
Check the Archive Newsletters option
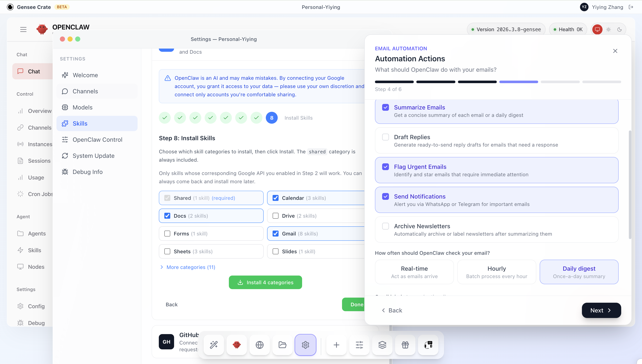(385, 226)
